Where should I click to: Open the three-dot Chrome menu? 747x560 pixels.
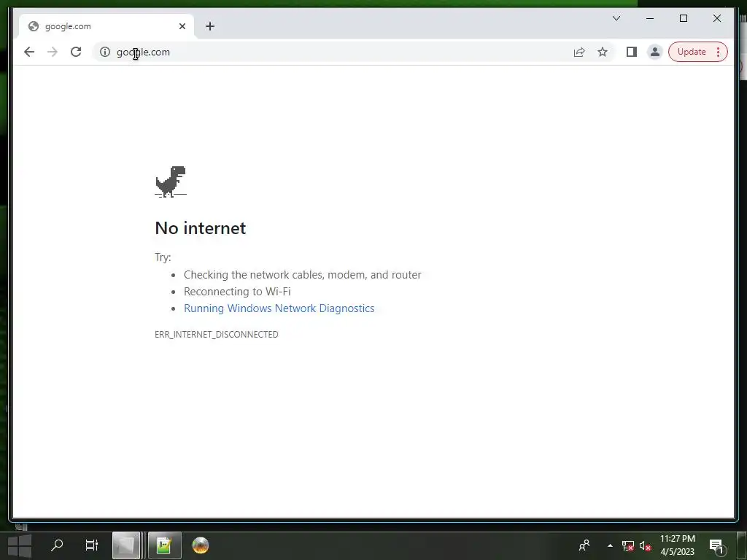(719, 52)
